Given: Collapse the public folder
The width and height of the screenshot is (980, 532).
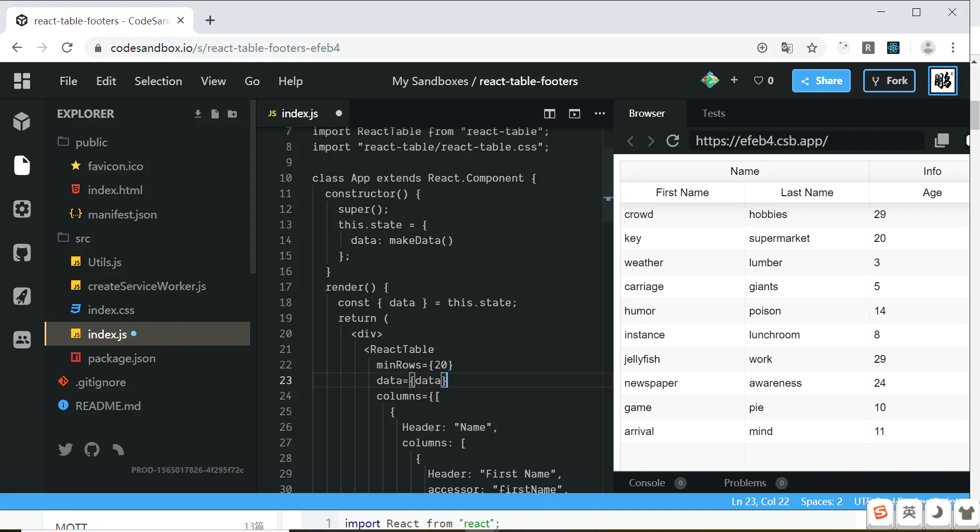Looking at the screenshot, I should (x=91, y=142).
